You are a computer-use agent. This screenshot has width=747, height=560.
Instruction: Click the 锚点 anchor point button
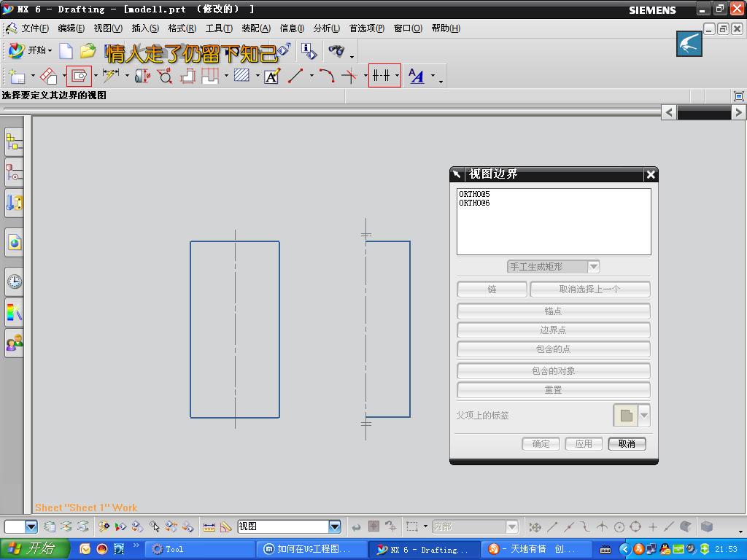tap(553, 311)
